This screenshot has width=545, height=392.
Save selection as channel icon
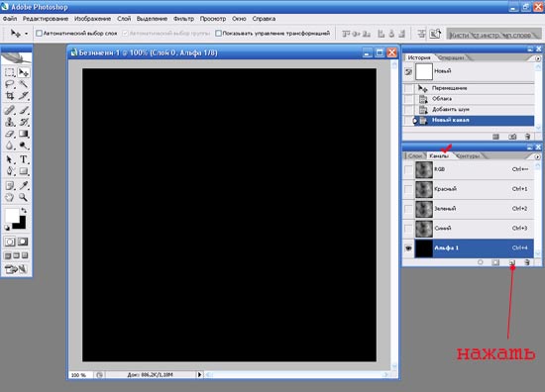tap(496, 262)
